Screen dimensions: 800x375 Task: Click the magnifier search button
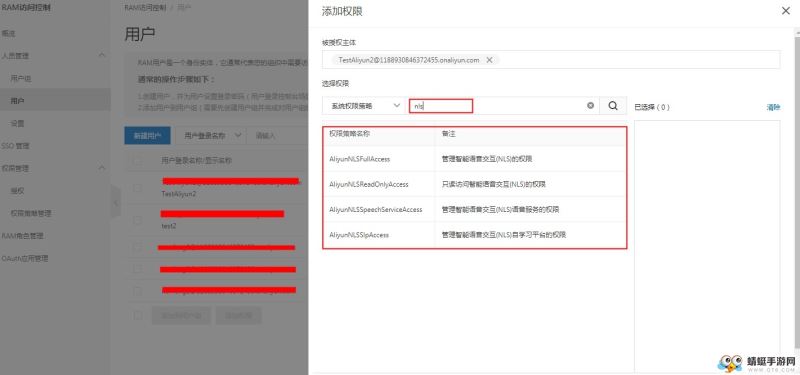point(613,106)
